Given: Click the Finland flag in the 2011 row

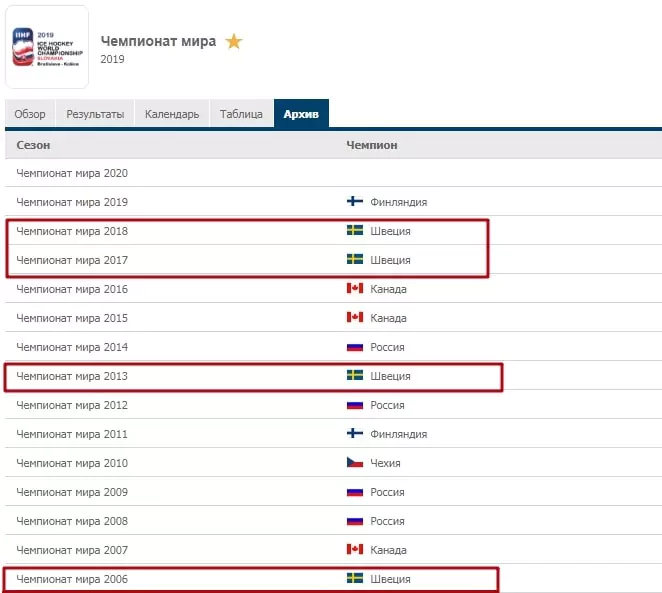Looking at the screenshot, I should tap(355, 433).
